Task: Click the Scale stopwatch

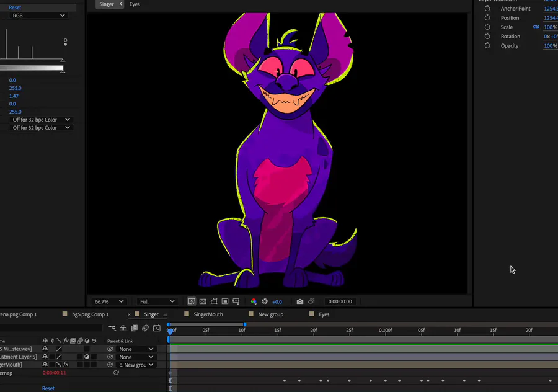Action: click(487, 27)
